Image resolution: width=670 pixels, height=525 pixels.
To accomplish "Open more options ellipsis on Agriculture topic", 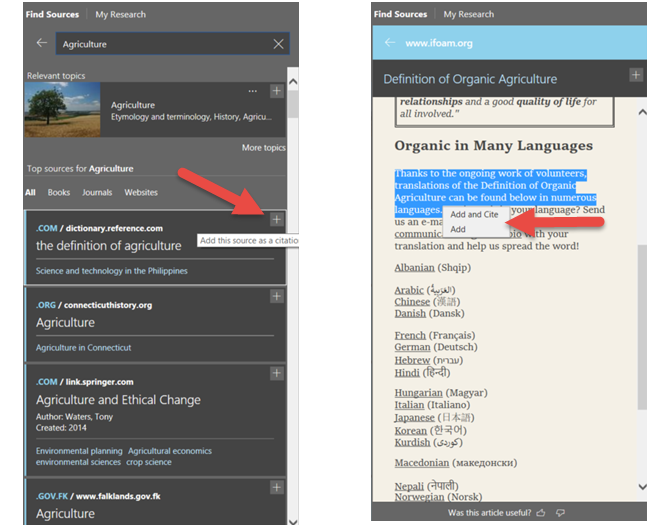I will tap(253, 91).
